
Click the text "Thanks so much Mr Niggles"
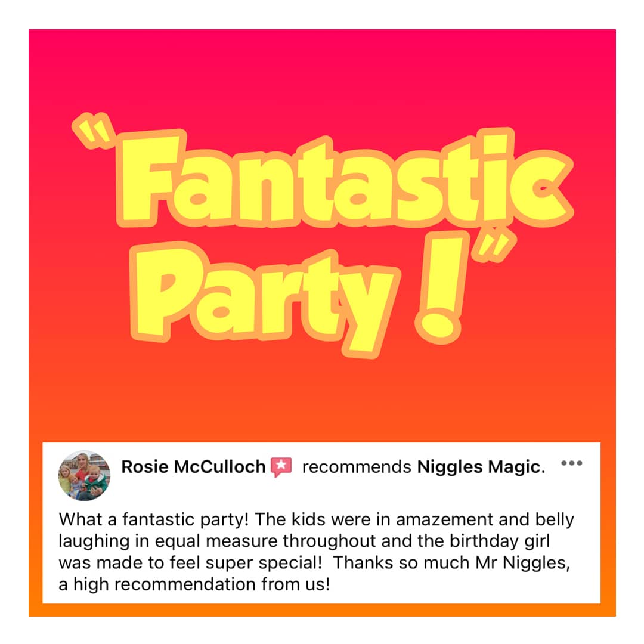[x=450, y=563]
